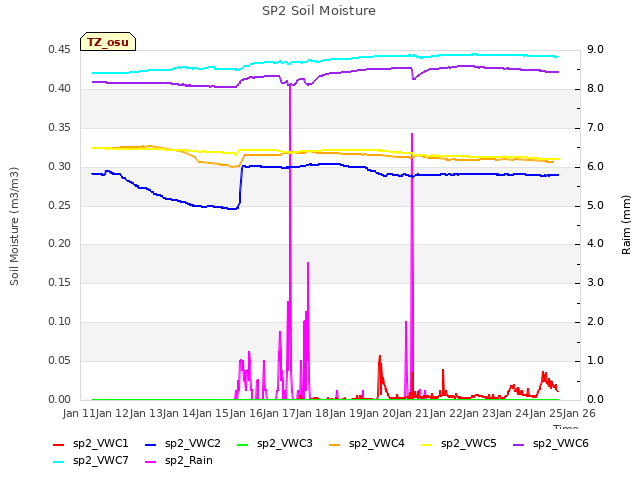Click the Soil Moisture (m3/m3) axis label
Image resolution: width=640 pixels, height=480 pixels.
point(14,226)
